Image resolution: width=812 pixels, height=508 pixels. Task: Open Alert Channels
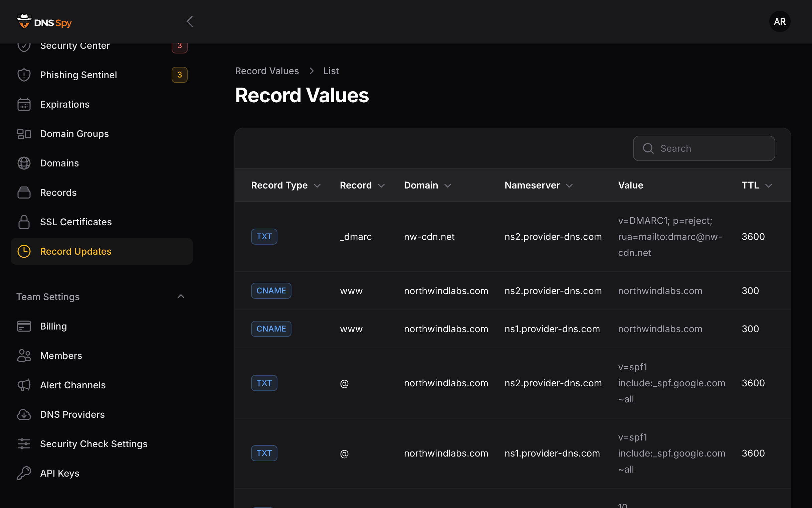coord(102,385)
